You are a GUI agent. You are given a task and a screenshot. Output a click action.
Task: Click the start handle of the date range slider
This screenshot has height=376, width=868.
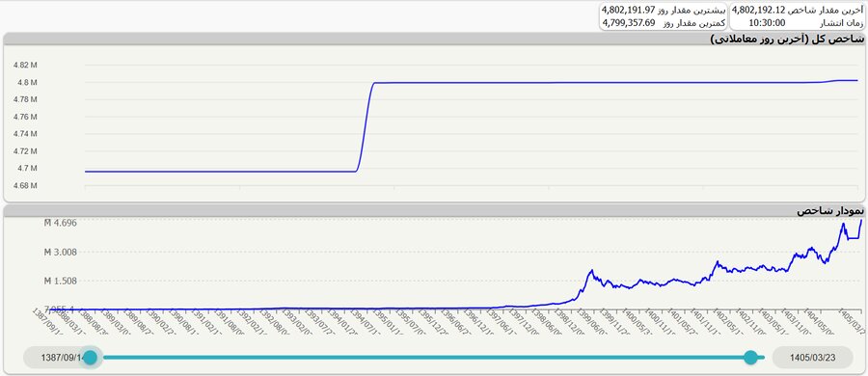pyautogui.click(x=90, y=358)
